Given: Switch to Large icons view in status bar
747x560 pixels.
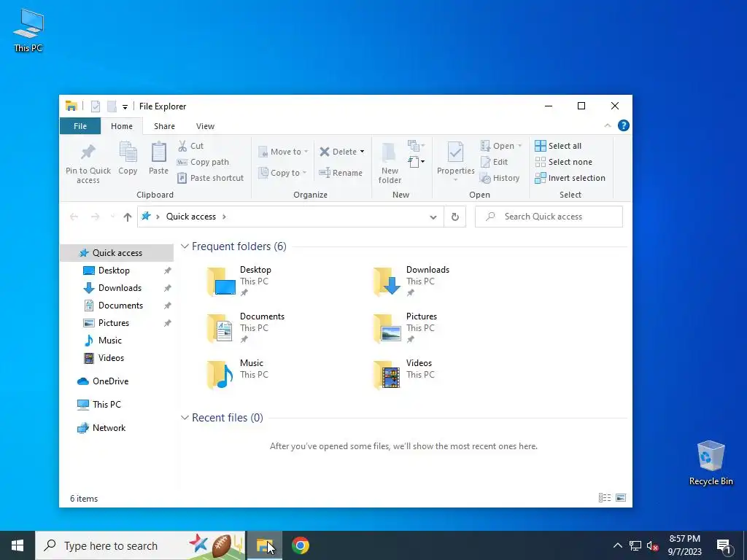Looking at the screenshot, I should [621, 498].
